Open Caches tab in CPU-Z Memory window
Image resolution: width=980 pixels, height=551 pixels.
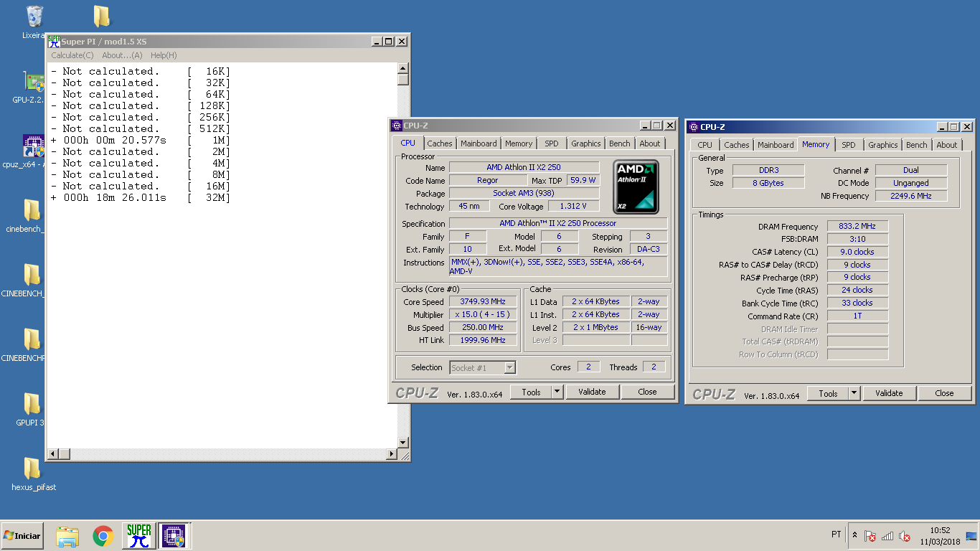[x=737, y=145]
